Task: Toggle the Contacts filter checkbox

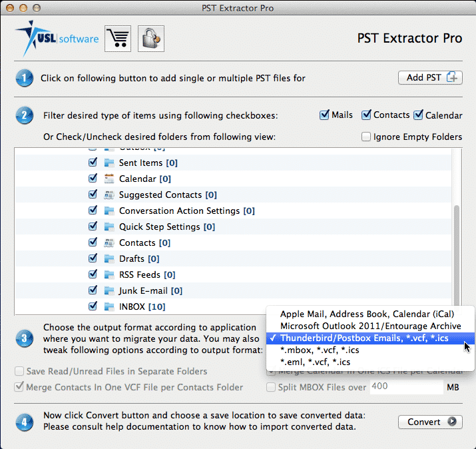Action: (x=366, y=115)
